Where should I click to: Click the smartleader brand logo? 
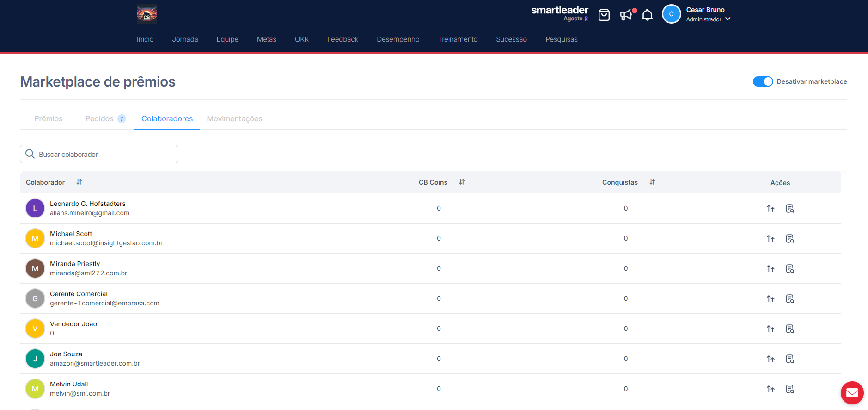click(x=560, y=13)
